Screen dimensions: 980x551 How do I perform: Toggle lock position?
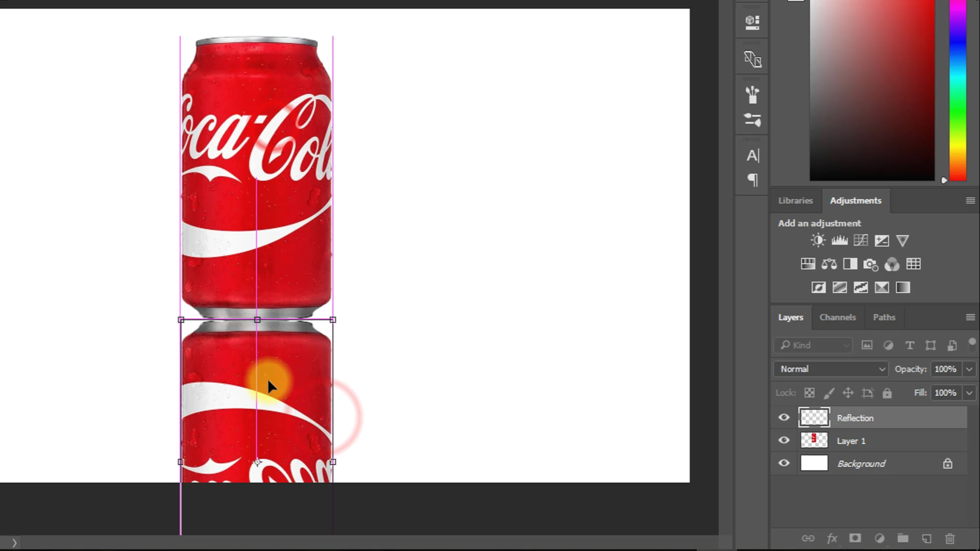pyautogui.click(x=848, y=393)
